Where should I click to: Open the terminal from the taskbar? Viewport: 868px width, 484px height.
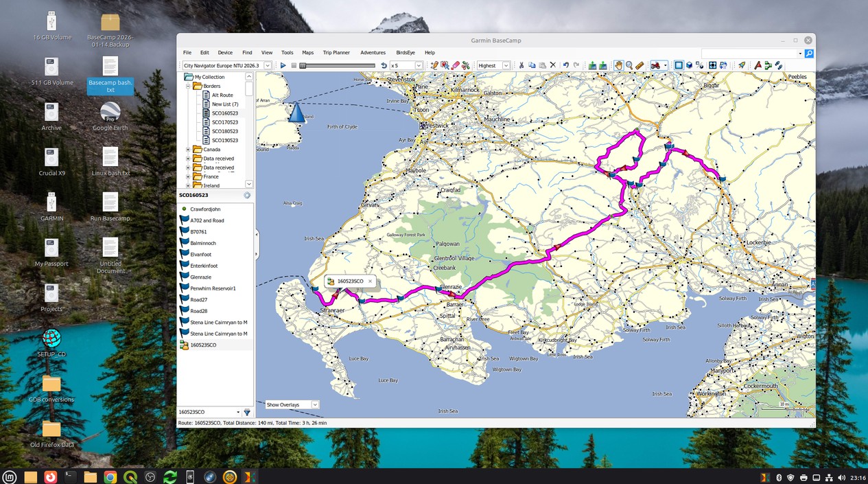pyautogui.click(x=70, y=476)
